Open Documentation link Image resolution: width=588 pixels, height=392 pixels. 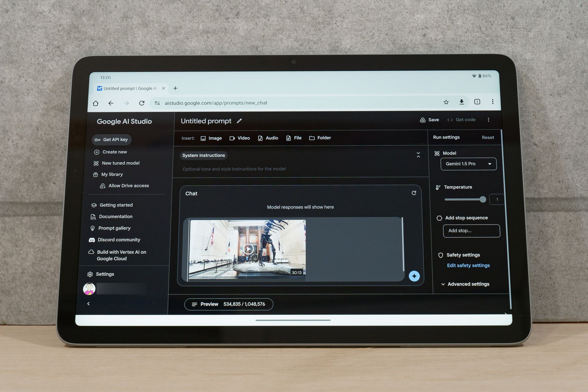111,217
